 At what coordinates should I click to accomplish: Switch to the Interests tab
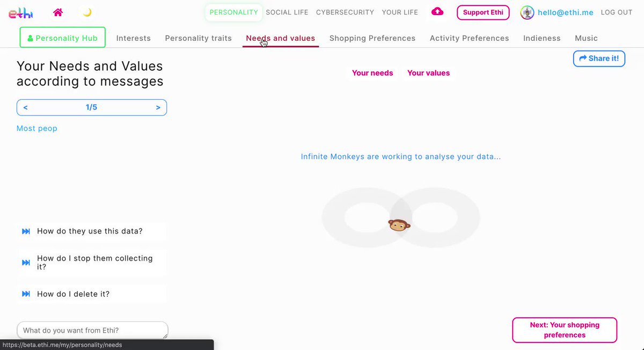click(134, 38)
